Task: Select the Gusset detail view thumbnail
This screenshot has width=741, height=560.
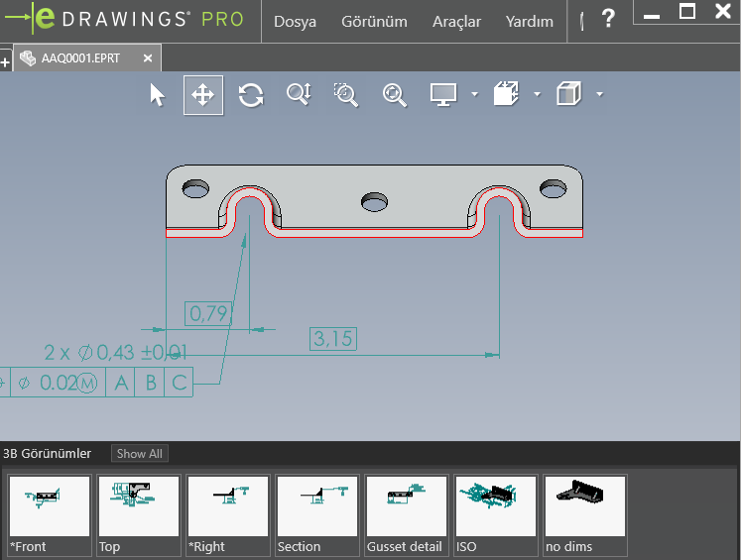Action: tap(407, 515)
